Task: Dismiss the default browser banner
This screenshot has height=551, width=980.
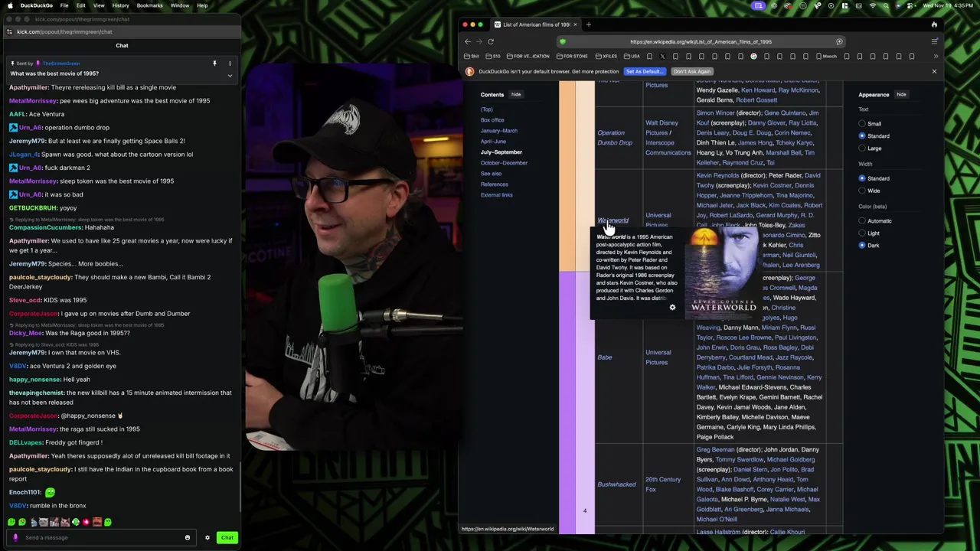Action: [934, 71]
